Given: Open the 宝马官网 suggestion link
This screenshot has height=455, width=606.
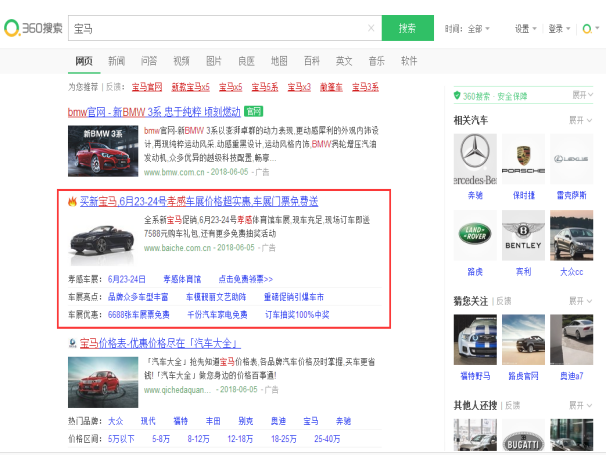Looking at the screenshot, I should point(147,87).
